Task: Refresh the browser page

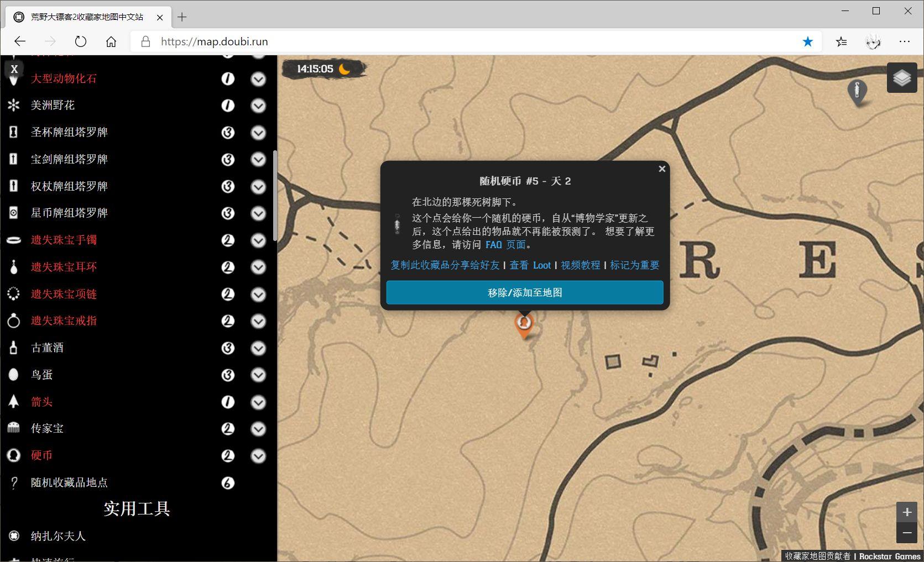Action: click(x=81, y=41)
